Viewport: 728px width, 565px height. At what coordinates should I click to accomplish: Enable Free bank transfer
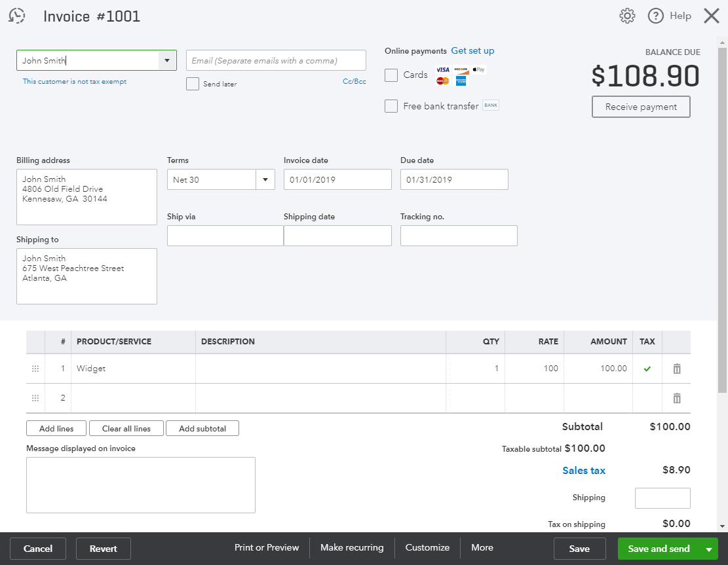point(391,105)
